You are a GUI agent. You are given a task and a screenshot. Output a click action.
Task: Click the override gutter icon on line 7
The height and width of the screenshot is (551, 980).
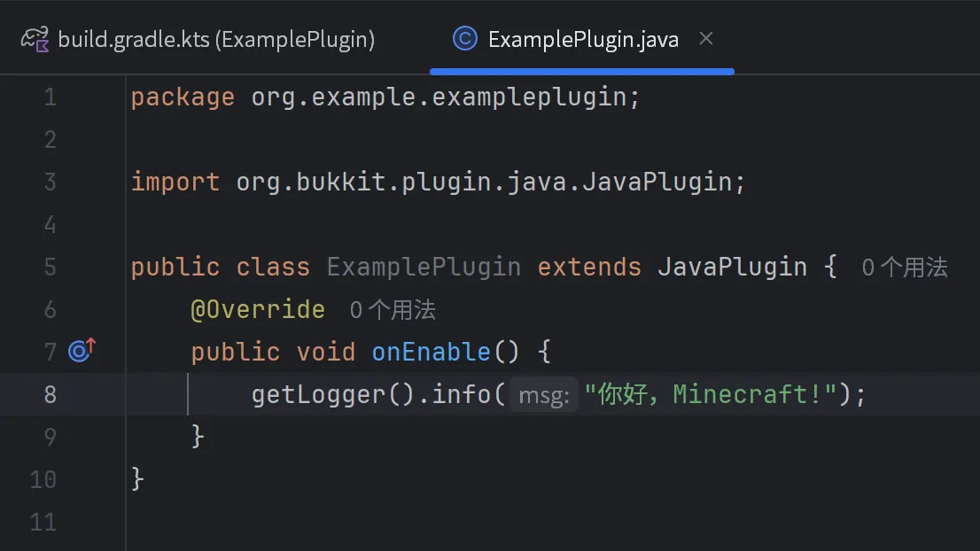82,351
